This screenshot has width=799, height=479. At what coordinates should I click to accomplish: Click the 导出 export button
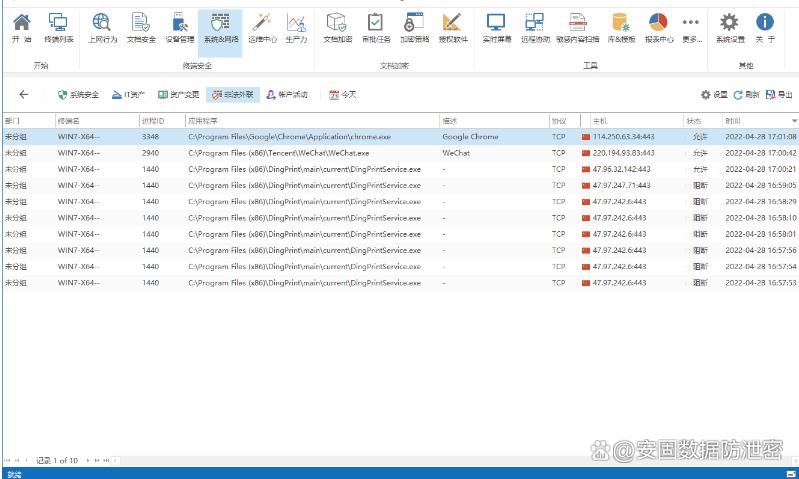779,95
